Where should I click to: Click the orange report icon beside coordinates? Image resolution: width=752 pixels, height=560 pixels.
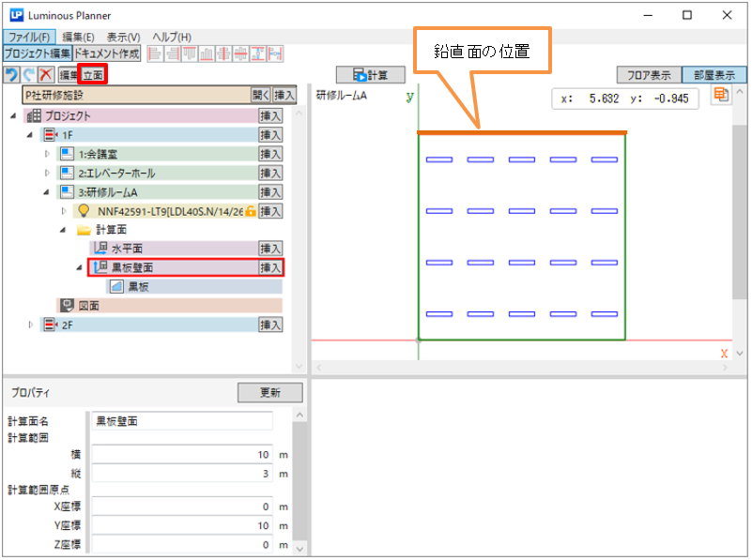(x=721, y=95)
